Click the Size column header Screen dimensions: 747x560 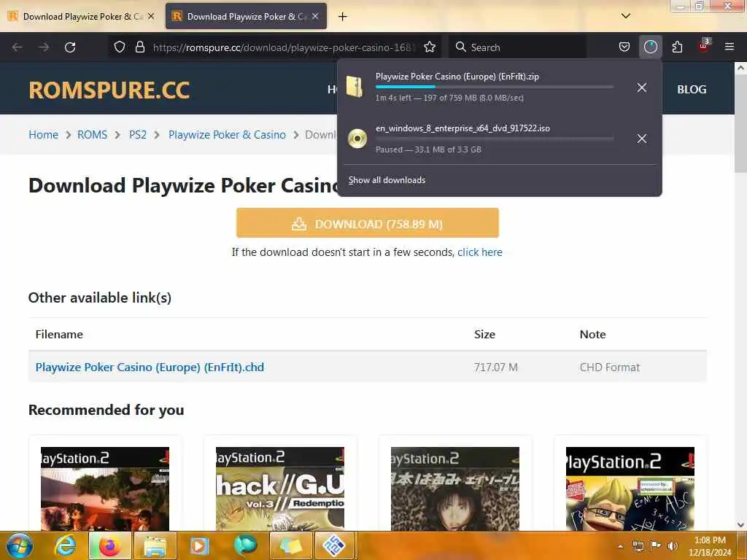(484, 334)
